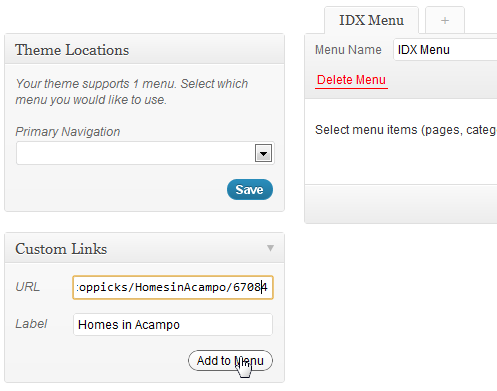This screenshot has width=497, height=391.
Task: Click inside the URL input field
Action: coord(173,287)
